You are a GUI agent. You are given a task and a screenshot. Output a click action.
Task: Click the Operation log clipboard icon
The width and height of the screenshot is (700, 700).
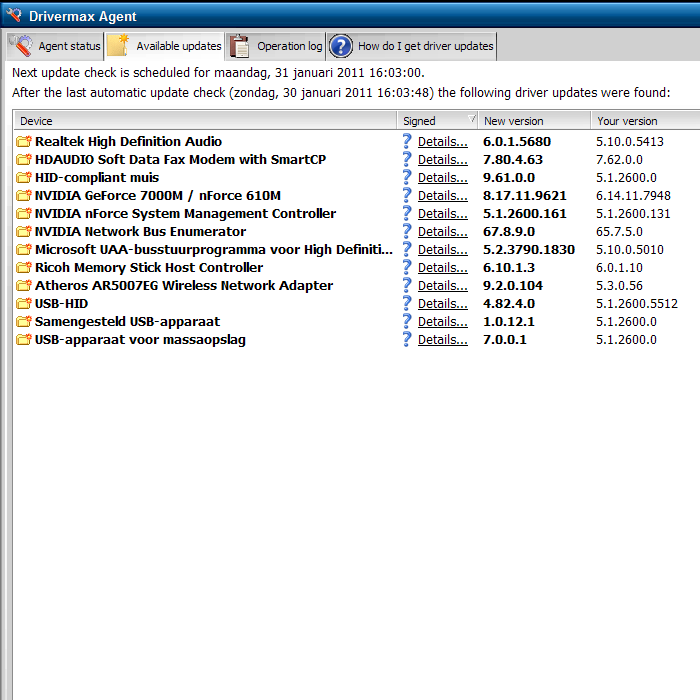[x=239, y=46]
